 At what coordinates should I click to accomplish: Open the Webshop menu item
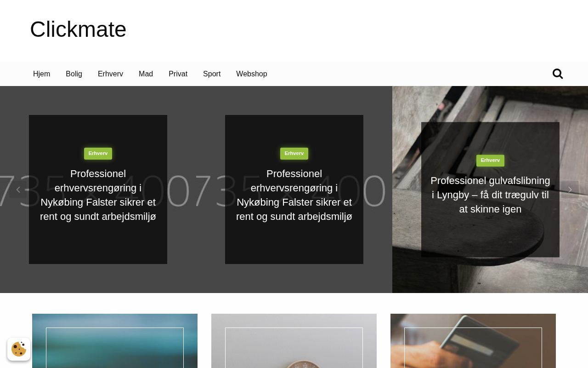[252, 74]
